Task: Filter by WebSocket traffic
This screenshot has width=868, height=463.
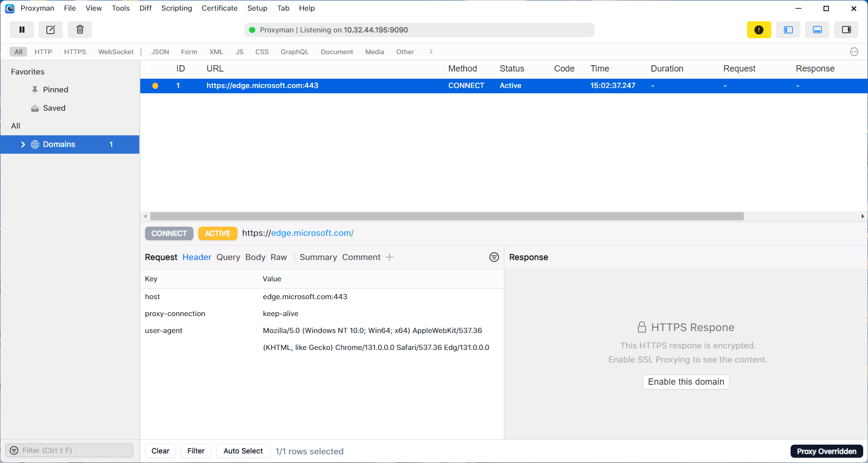Action: [116, 52]
